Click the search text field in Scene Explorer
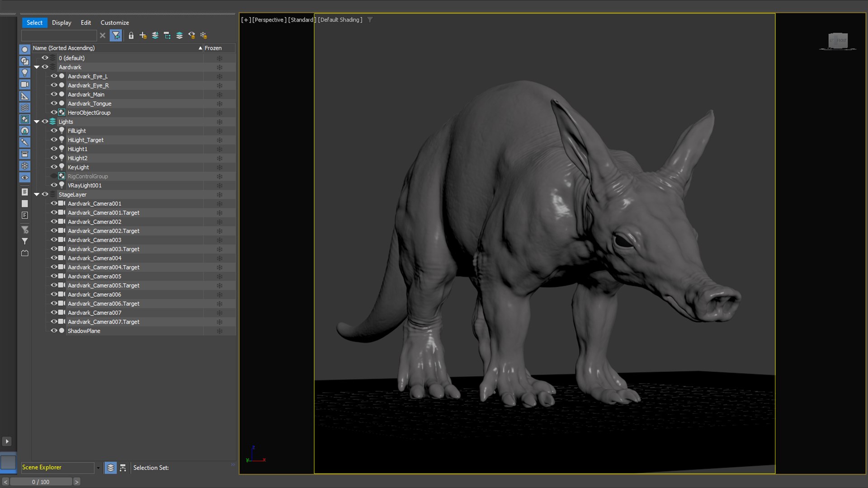 [x=59, y=35]
